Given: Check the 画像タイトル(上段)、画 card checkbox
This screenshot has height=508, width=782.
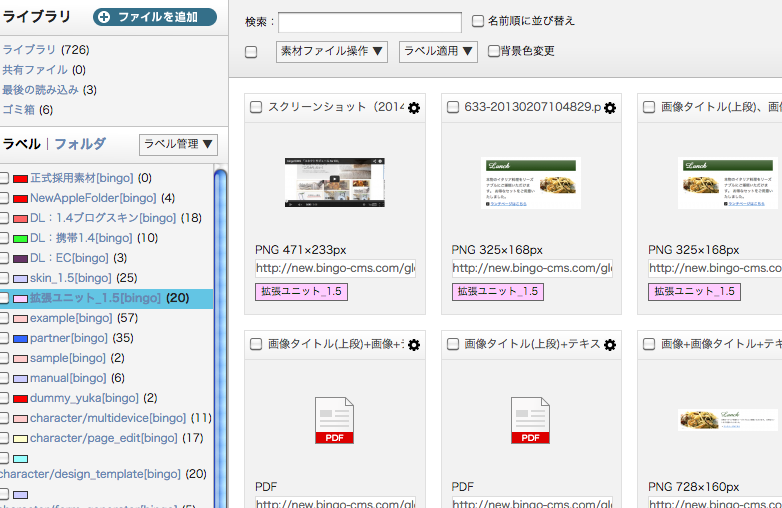Looking at the screenshot, I should 649,107.
